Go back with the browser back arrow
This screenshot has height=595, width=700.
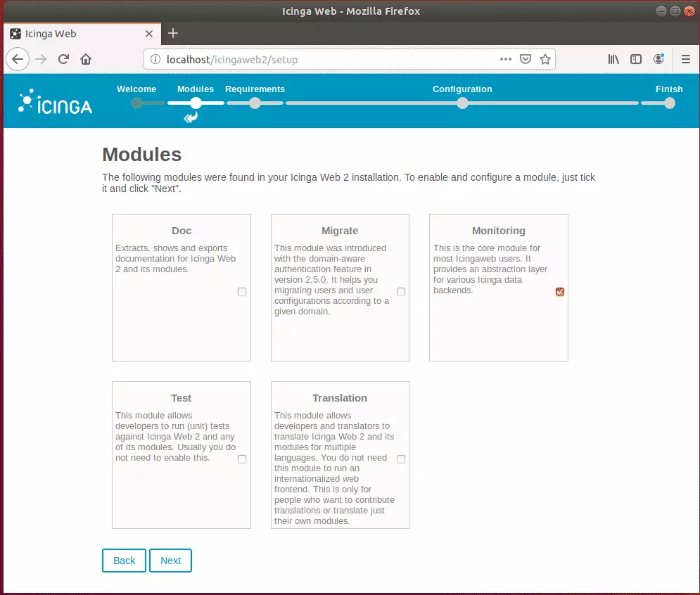click(18, 59)
